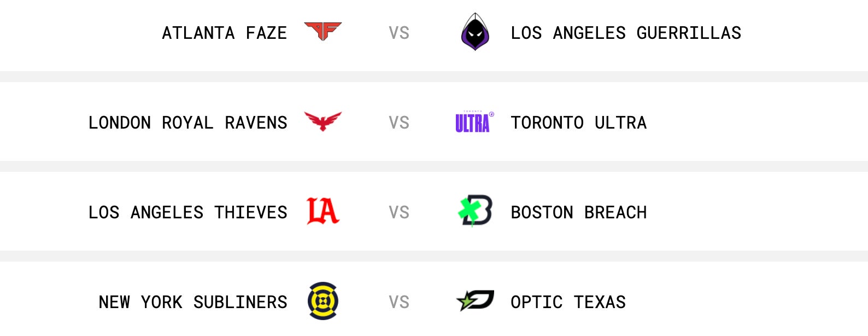
Task: Select the London Royal Ravens bird logo
Action: (322, 121)
